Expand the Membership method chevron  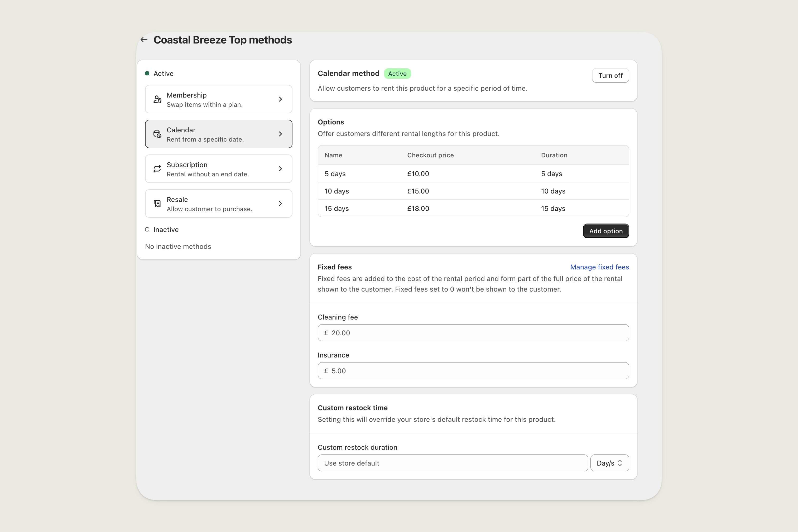280,99
